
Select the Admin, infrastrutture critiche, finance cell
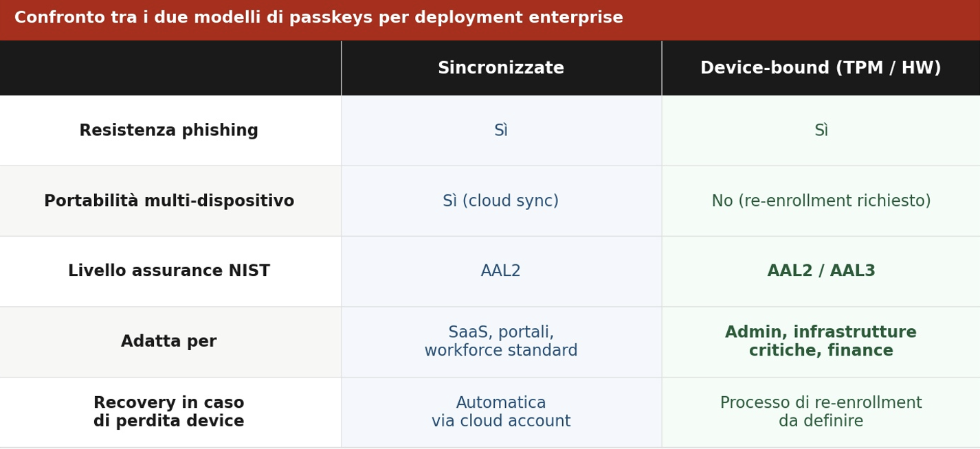(x=821, y=342)
